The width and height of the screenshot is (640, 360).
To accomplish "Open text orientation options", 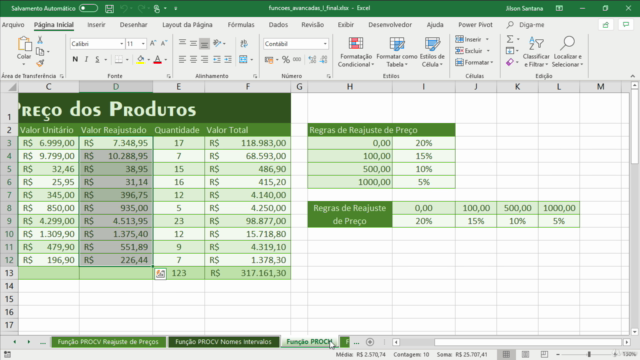I will tap(218, 43).
